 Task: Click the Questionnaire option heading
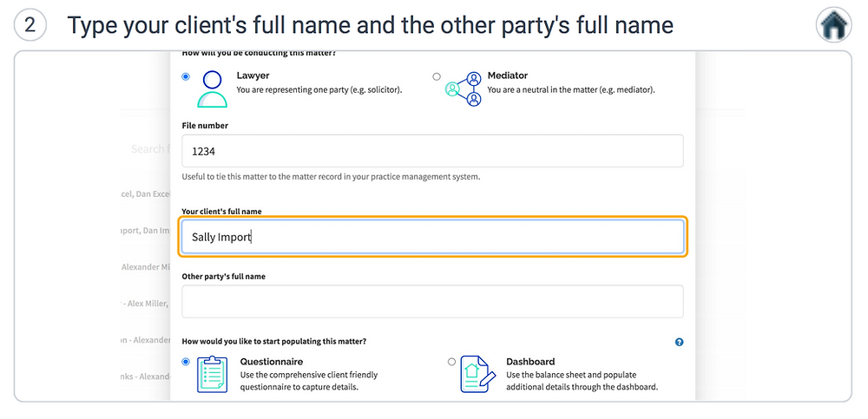[x=271, y=362]
